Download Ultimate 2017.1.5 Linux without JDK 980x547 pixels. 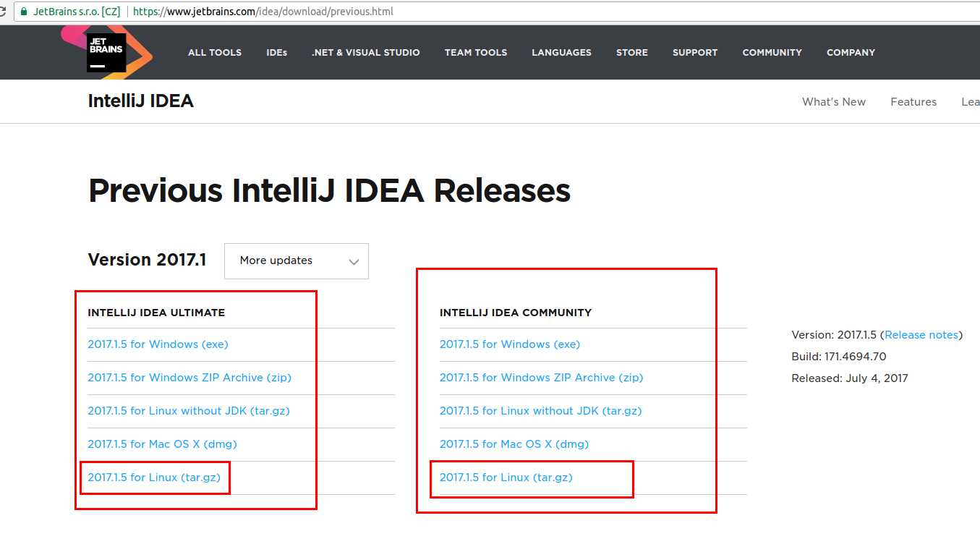(x=189, y=411)
